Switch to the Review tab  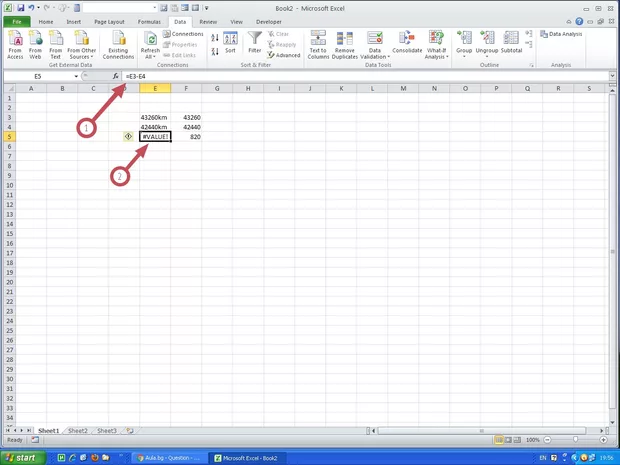click(x=208, y=22)
